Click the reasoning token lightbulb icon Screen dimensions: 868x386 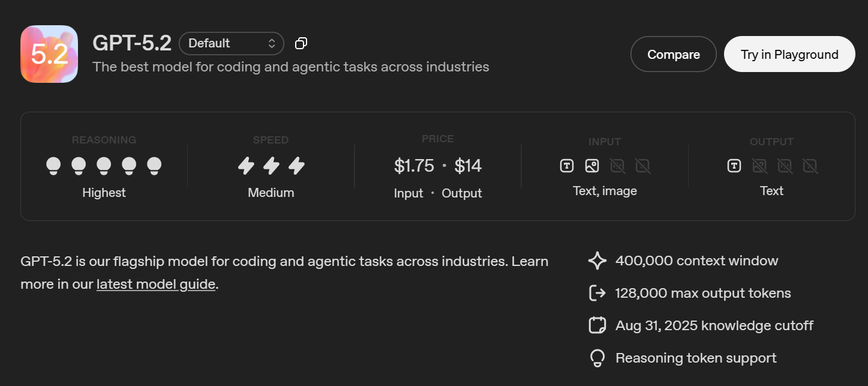597,358
